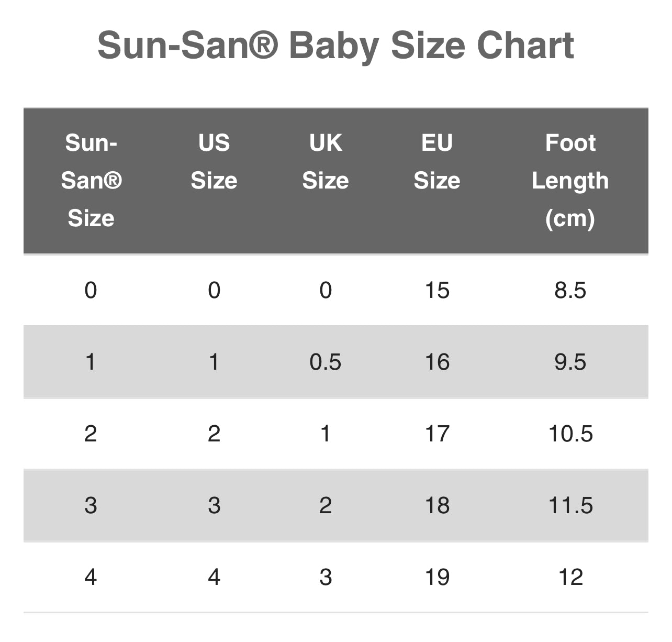
Task: Select the EU Size column header
Action: (437, 161)
